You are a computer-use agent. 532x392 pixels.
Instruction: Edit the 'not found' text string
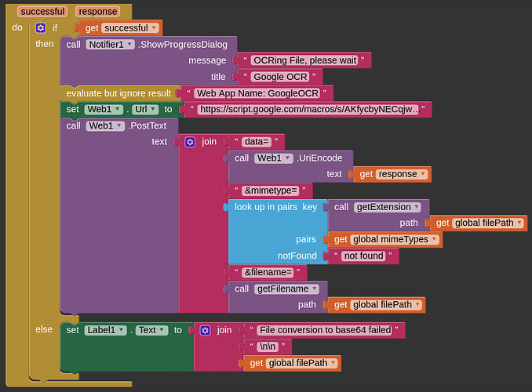[364, 256]
